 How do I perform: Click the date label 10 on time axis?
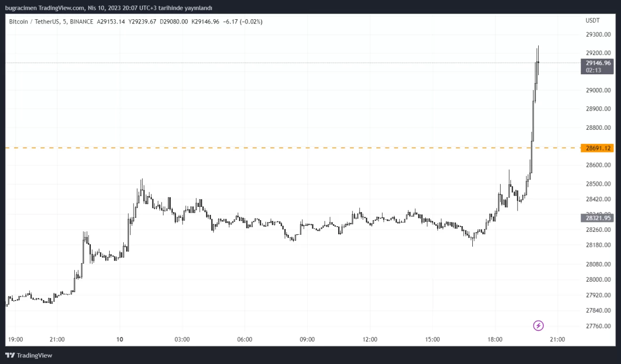120,339
